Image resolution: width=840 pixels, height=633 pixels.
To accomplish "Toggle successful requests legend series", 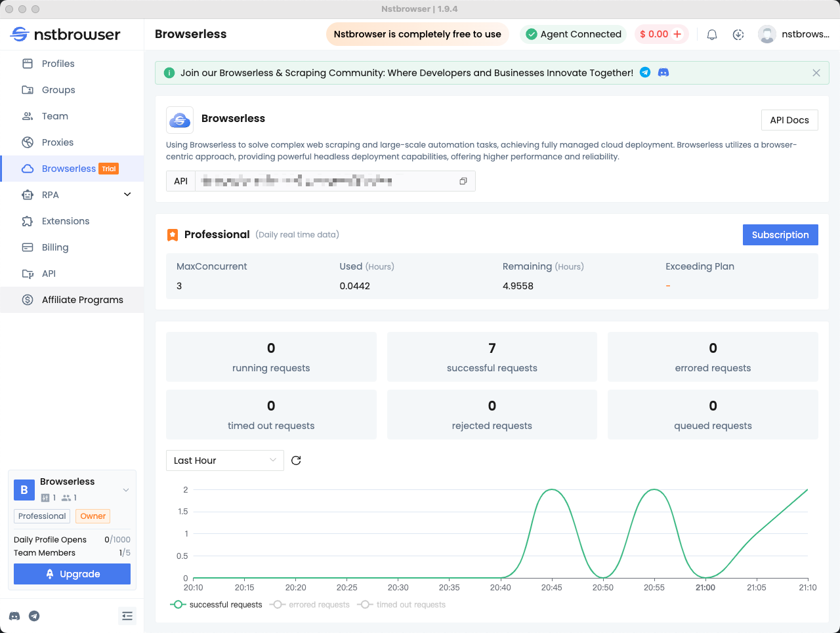I will (x=216, y=605).
